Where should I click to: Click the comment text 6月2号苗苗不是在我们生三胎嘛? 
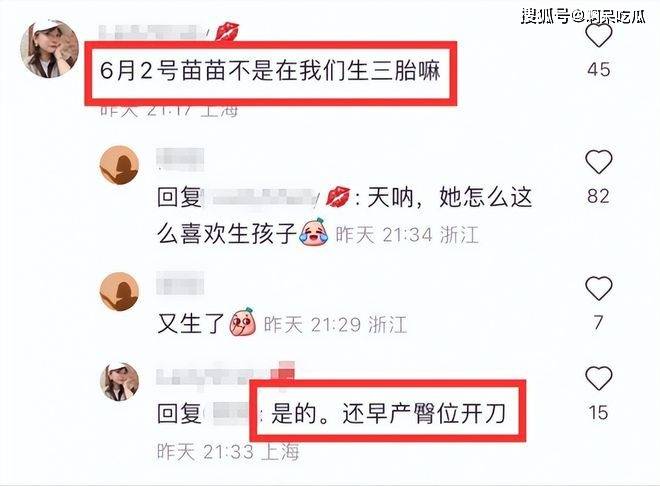click(x=270, y=71)
